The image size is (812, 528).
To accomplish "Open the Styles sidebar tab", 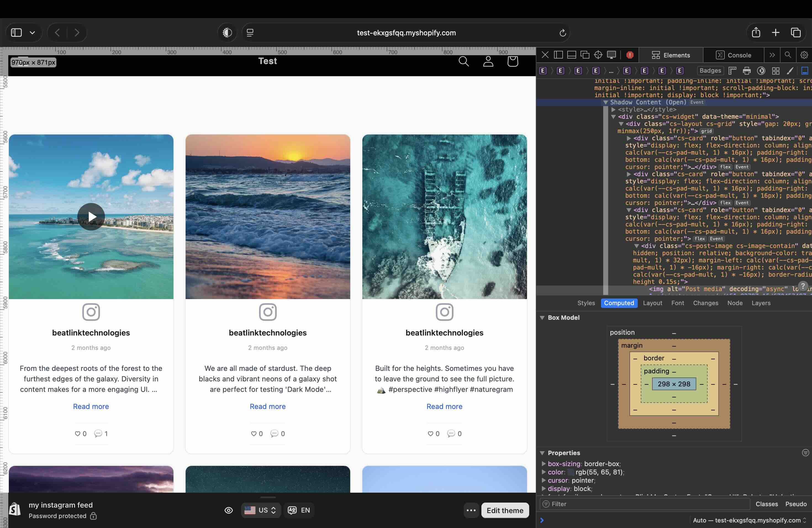I will click(x=586, y=303).
